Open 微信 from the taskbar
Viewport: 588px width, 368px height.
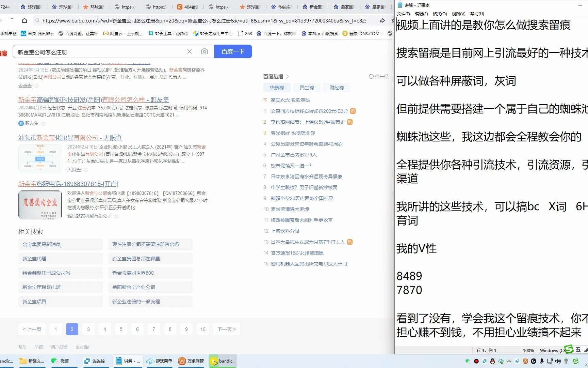(x=60, y=361)
